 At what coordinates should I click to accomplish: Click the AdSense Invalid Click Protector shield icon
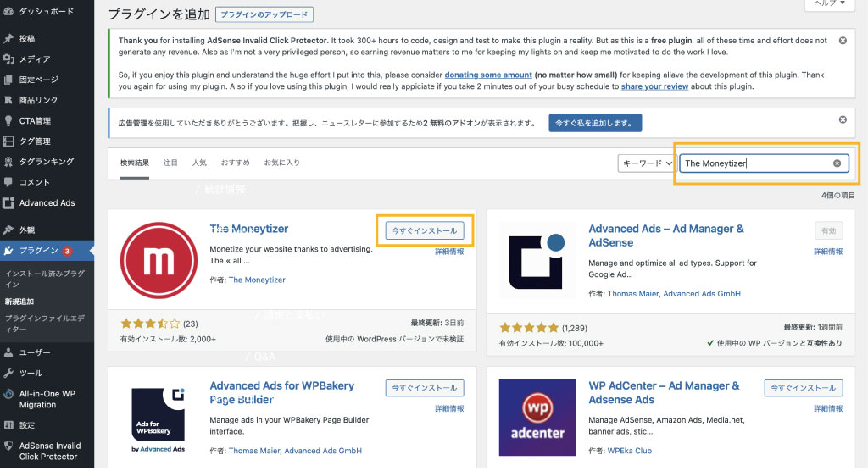(8, 446)
